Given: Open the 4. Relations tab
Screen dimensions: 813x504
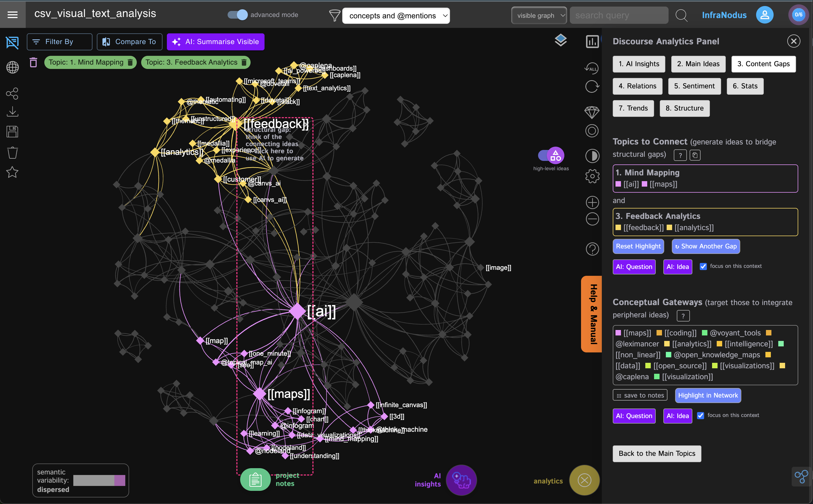Looking at the screenshot, I should tap(637, 86).
